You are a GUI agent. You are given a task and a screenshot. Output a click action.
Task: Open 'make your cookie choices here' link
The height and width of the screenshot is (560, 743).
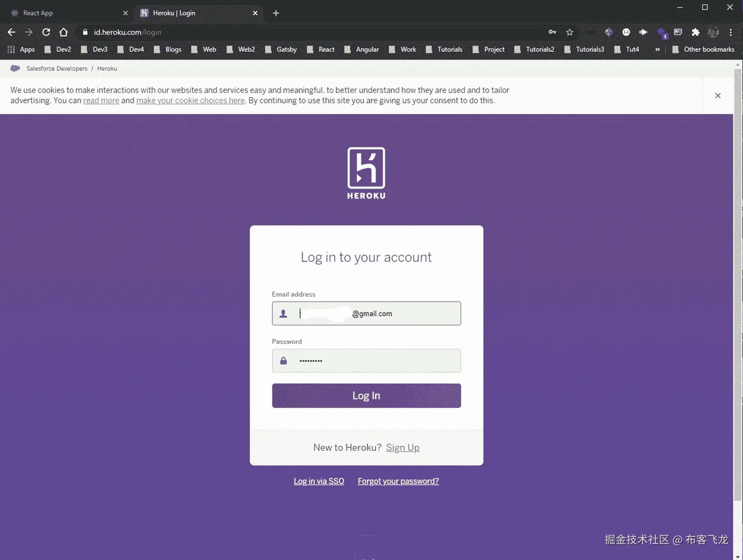point(190,101)
